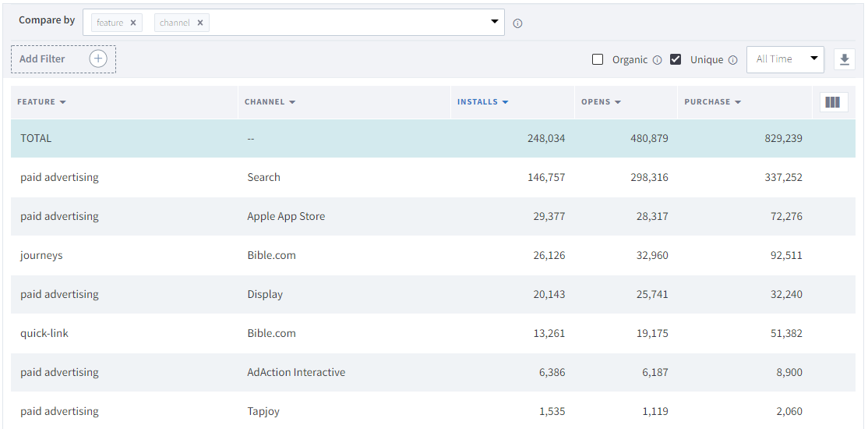The width and height of the screenshot is (868, 429).
Task: Click opens value 25,741
Action: tap(652, 294)
